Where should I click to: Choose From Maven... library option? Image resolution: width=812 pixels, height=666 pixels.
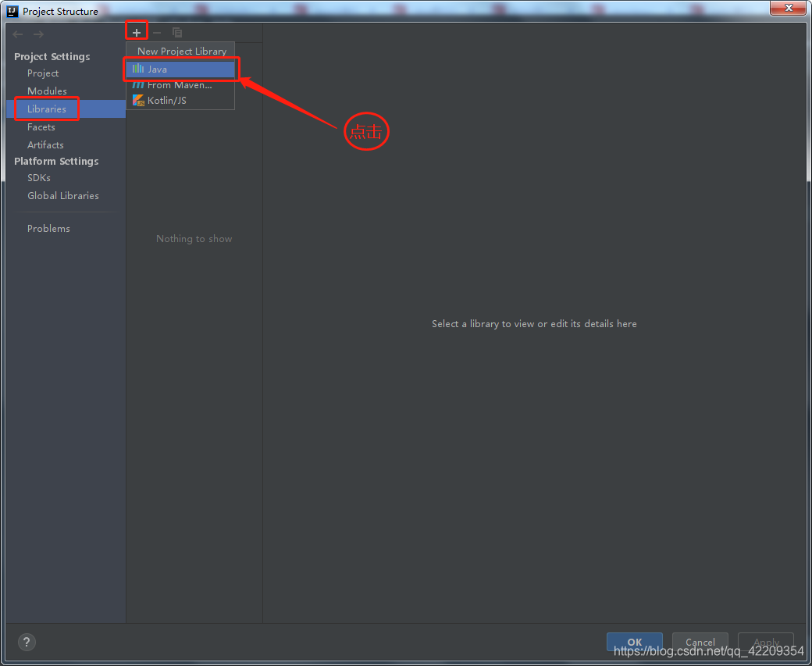(x=180, y=85)
